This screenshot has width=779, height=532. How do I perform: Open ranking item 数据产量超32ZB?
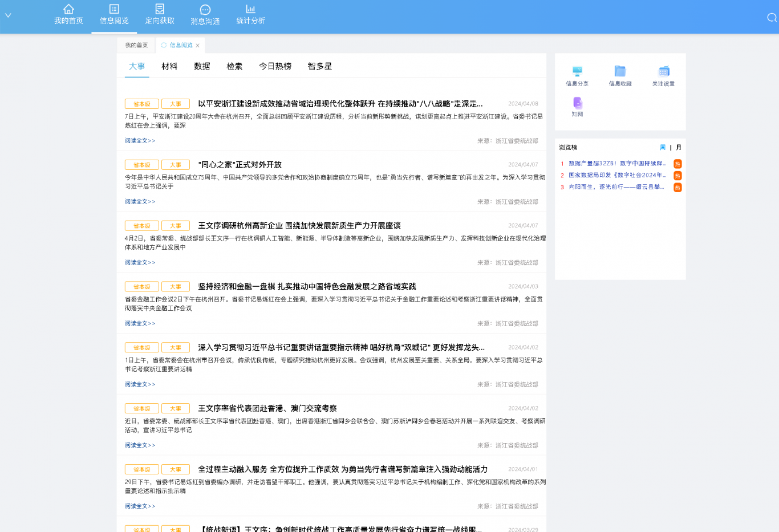[x=617, y=164]
